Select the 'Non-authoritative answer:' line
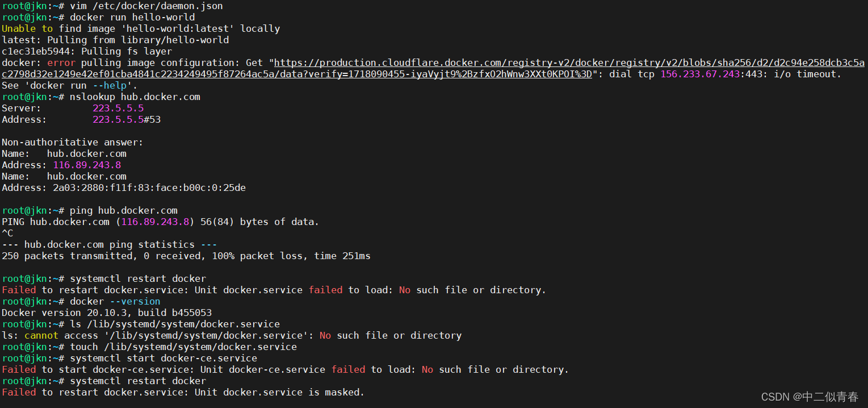The width and height of the screenshot is (868, 408). pyautogui.click(x=73, y=143)
